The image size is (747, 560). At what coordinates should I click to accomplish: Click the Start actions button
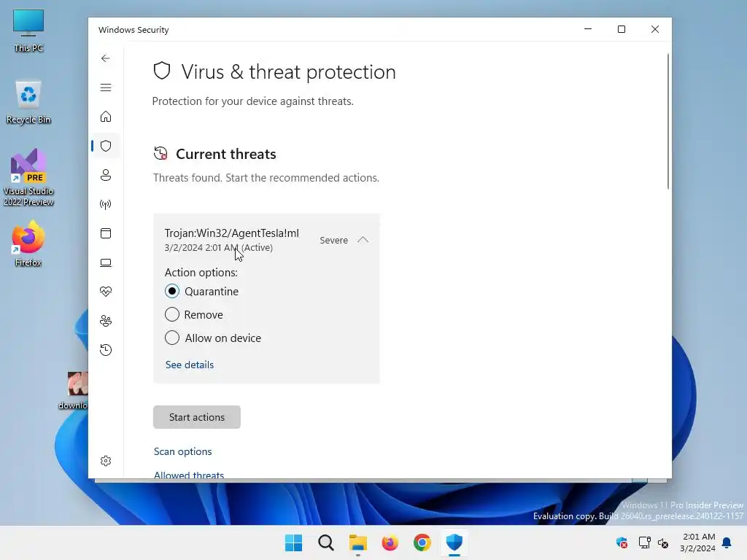197,417
